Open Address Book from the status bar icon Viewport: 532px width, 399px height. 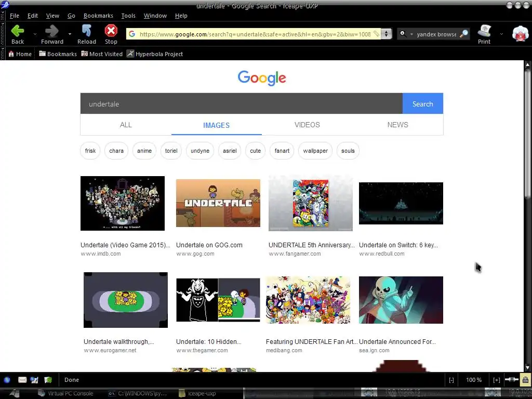click(x=35, y=380)
